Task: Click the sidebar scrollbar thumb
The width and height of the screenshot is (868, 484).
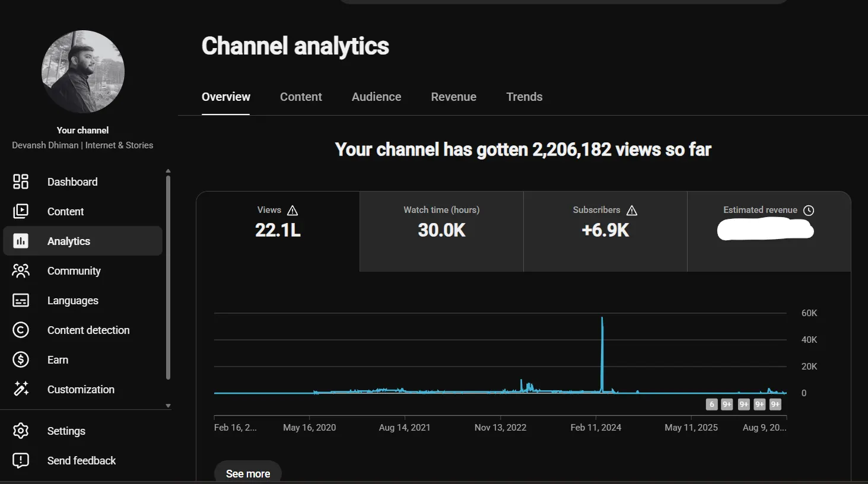Action: (x=168, y=277)
